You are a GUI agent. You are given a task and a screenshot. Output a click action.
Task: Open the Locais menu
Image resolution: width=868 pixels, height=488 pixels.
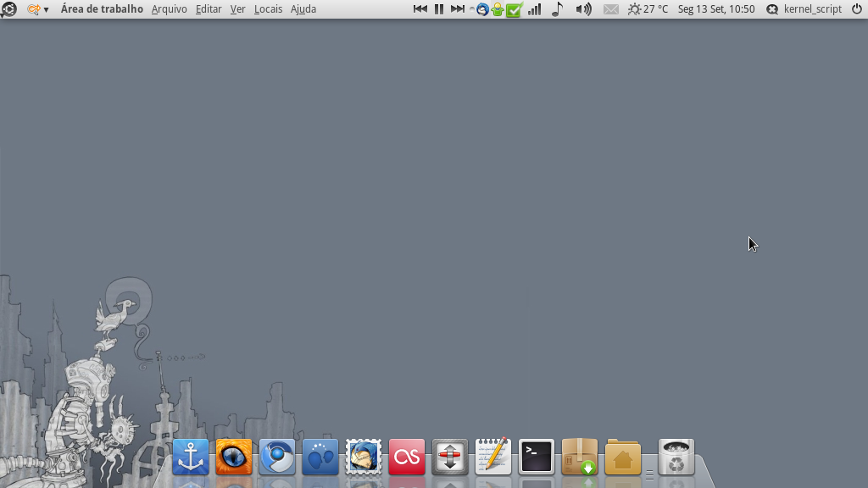coord(268,8)
